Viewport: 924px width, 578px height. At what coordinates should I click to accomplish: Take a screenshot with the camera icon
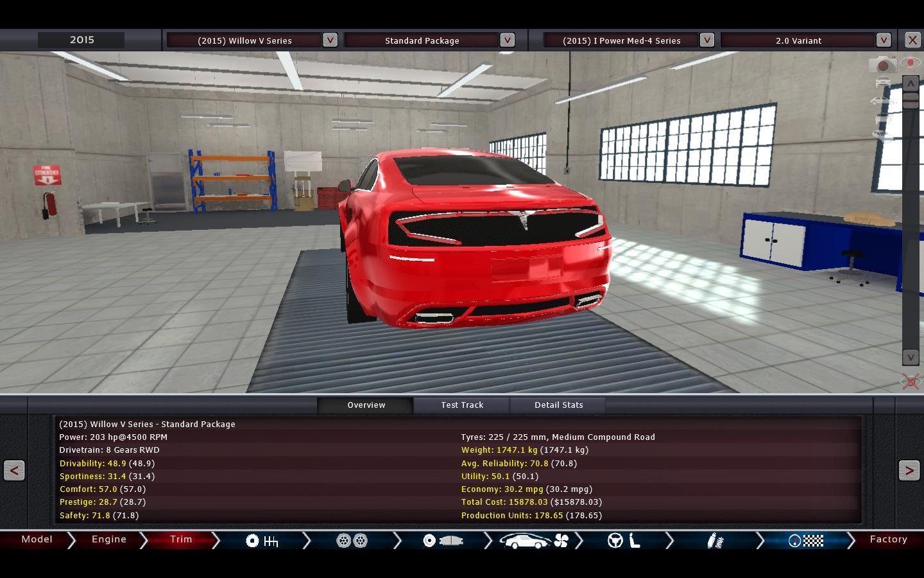[882, 64]
